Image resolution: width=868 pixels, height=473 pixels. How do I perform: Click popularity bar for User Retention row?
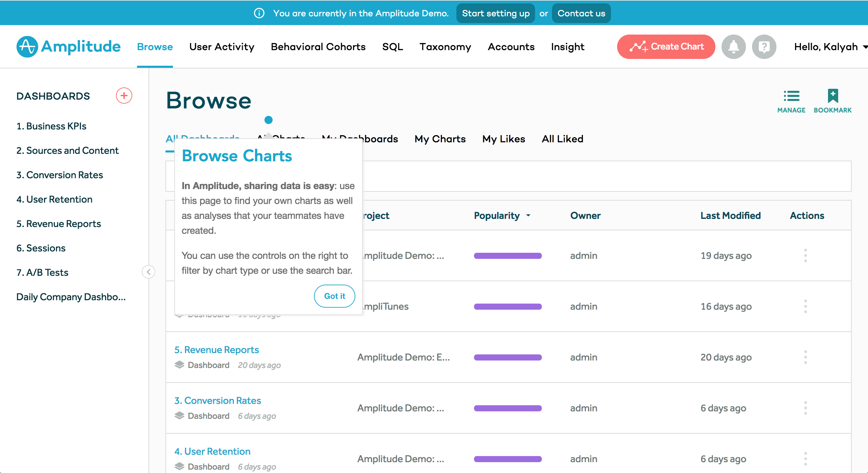coord(508,459)
